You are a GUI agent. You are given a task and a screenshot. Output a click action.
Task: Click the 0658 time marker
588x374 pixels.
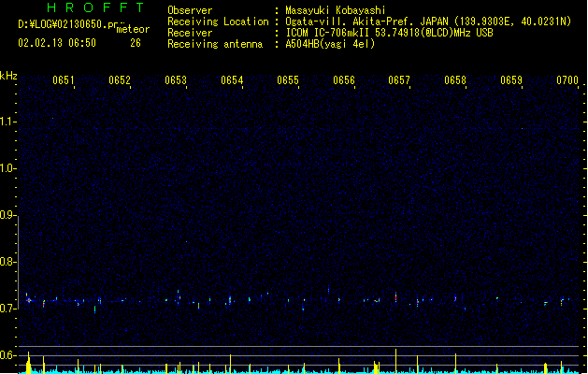pyautogui.click(x=455, y=80)
